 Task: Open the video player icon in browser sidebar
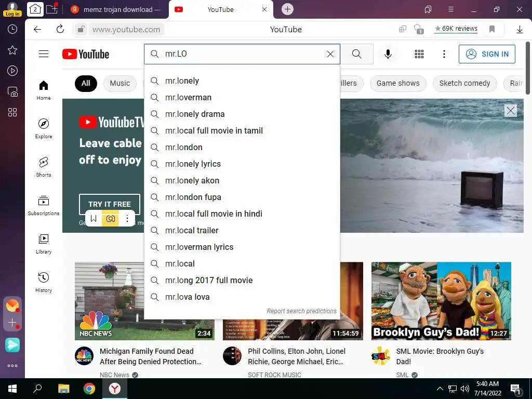click(x=12, y=71)
